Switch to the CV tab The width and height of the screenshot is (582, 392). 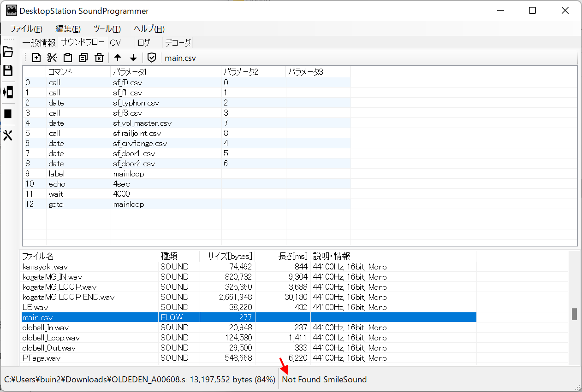[115, 43]
